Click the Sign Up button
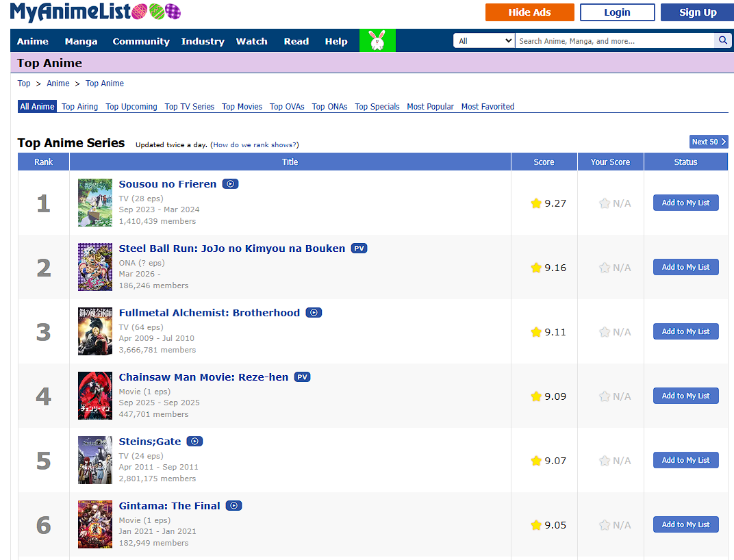Viewport: 734px width, 560px height. point(698,12)
